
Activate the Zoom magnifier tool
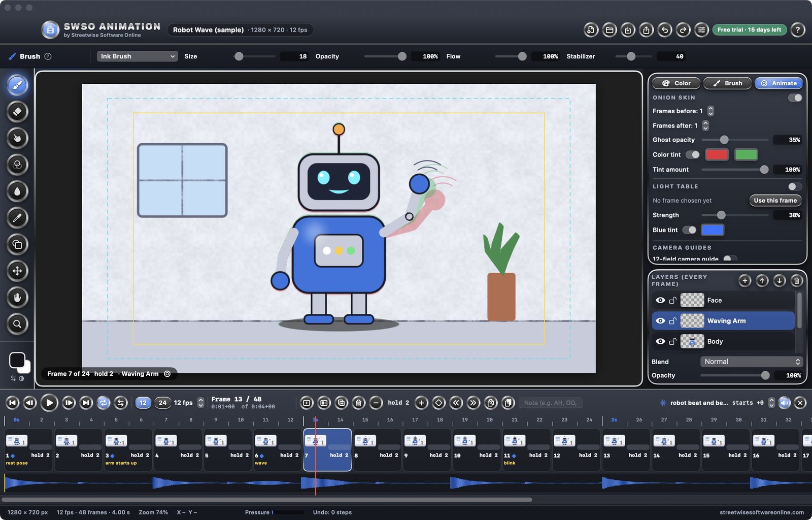tap(17, 324)
